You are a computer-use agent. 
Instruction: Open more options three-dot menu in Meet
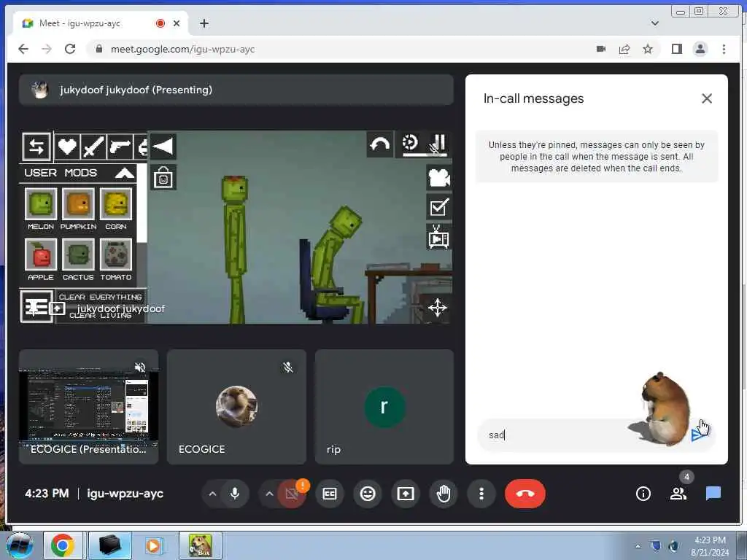[481, 494]
